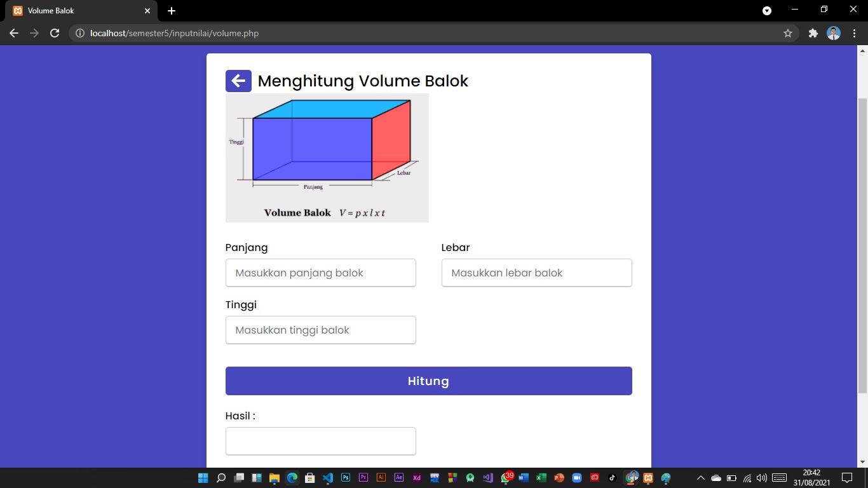
Task: Open the XAMPP control panel from the taskbar
Action: coord(648,477)
